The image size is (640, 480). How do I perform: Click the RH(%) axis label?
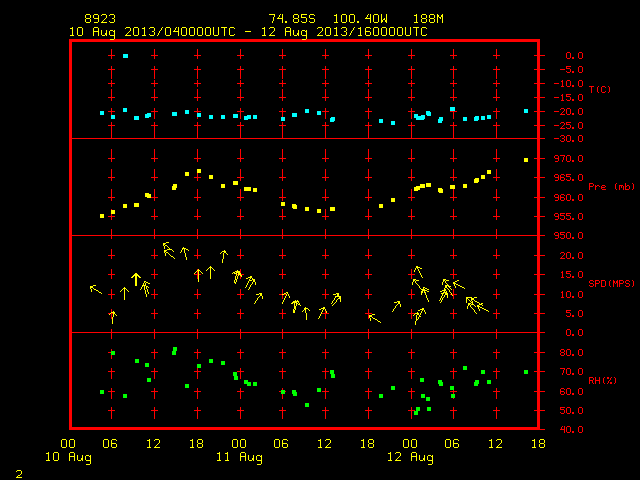coord(602,380)
